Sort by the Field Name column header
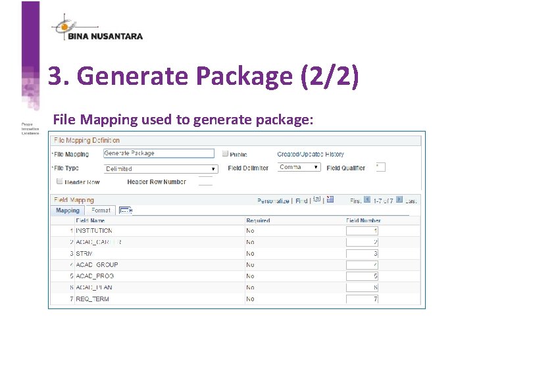This screenshot has height=392, width=554. [x=90, y=220]
